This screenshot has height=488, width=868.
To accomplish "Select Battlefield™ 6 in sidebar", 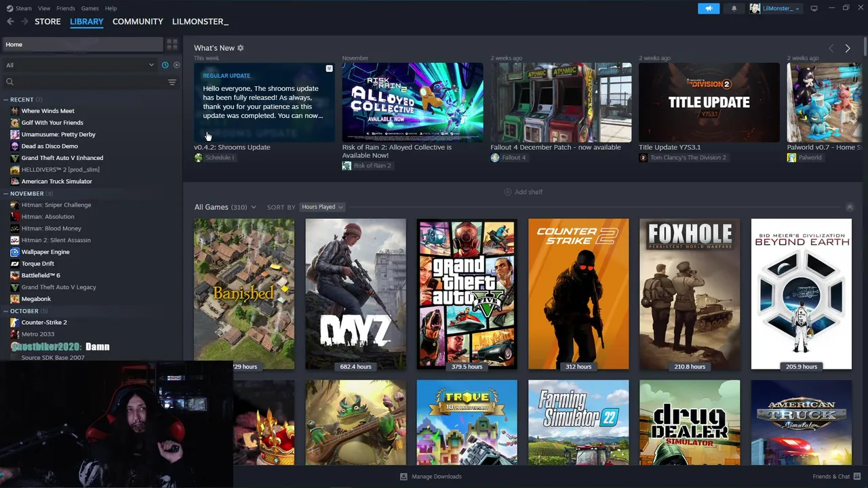I will pyautogui.click(x=41, y=275).
